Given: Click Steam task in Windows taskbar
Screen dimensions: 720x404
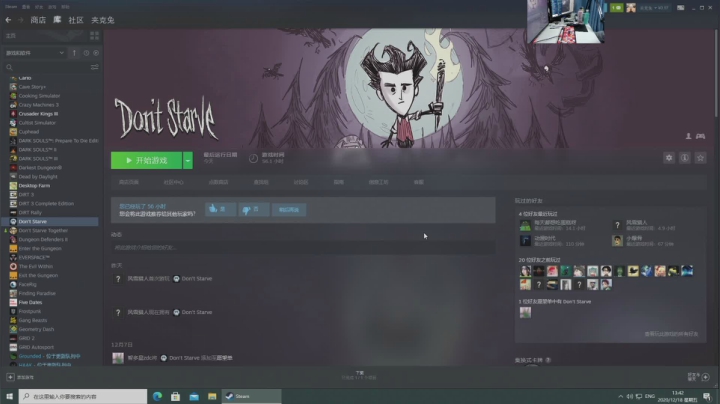Looking at the screenshot, I should point(252,396).
